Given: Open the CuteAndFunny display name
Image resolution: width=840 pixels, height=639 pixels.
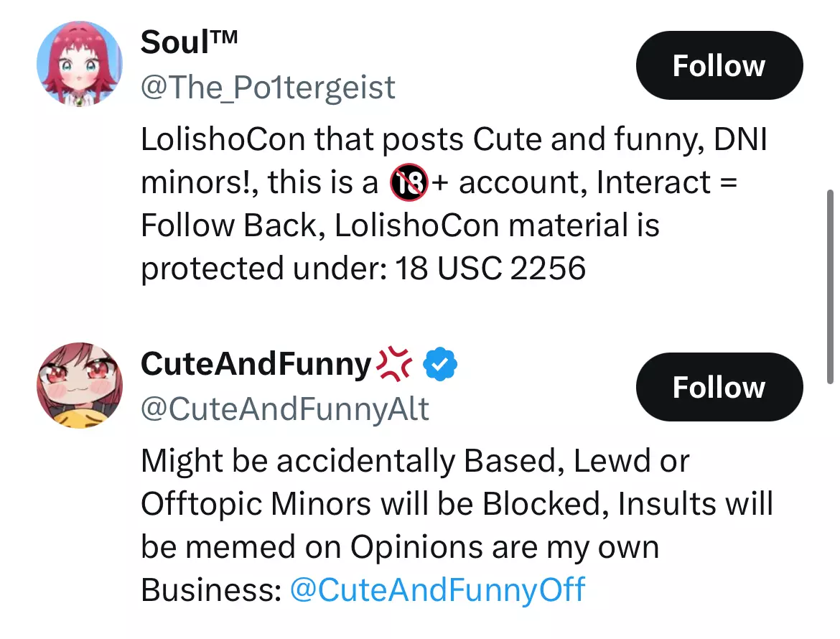Looking at the screenshot, I should 256,364.
